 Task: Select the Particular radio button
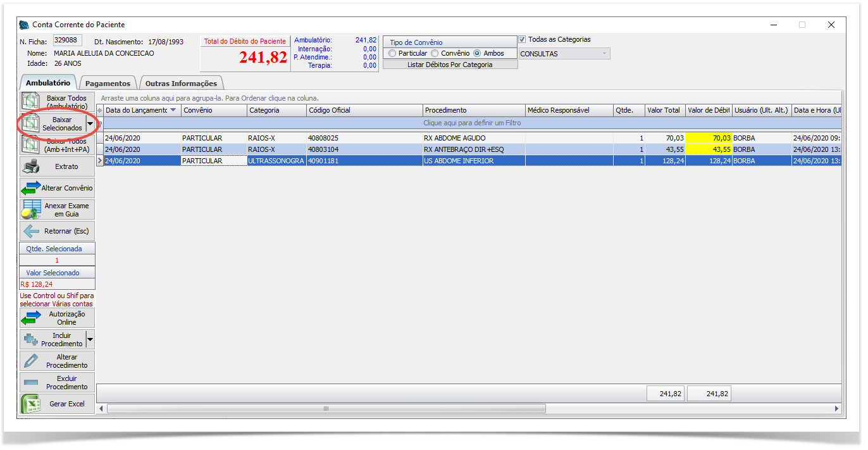[393, 54]
